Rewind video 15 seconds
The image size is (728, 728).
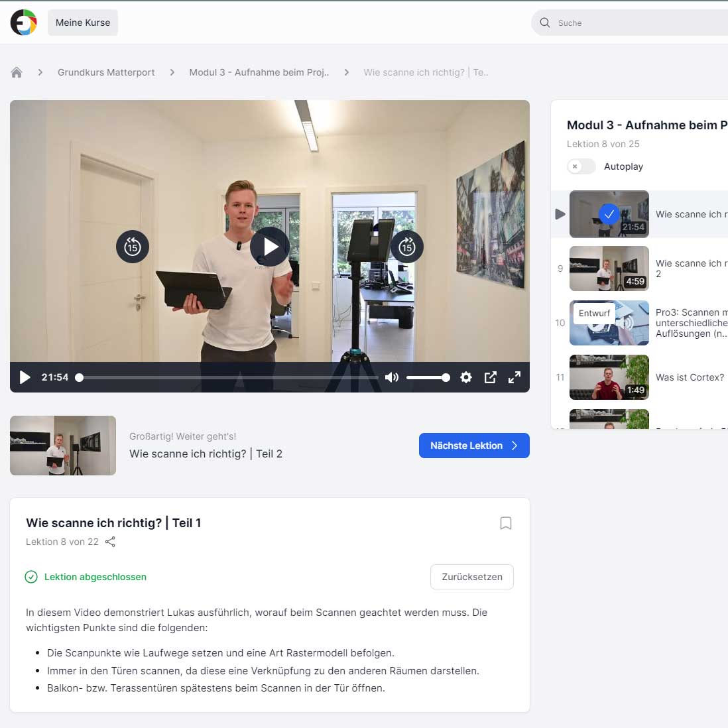coord(133,247)
